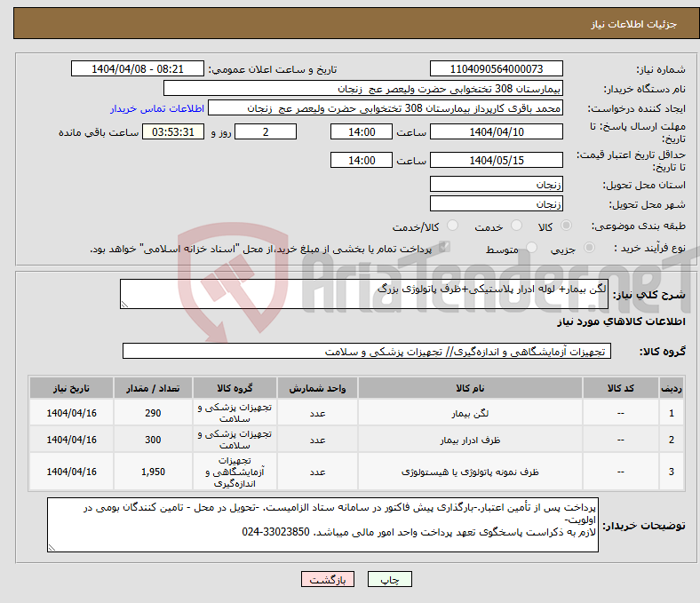
Task: Select the کالا radio button
Action: click(566, 226)
